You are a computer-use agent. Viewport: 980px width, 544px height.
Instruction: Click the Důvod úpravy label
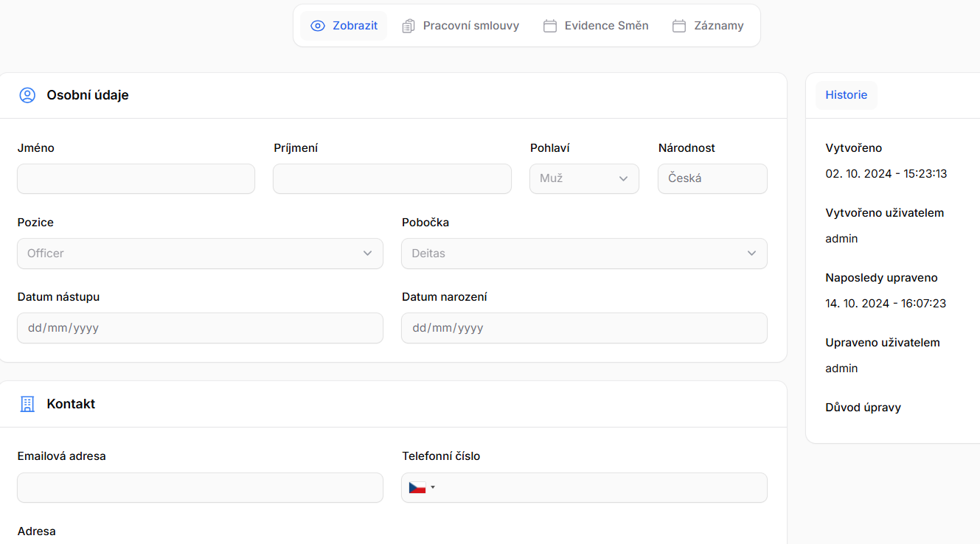[863, 408]
